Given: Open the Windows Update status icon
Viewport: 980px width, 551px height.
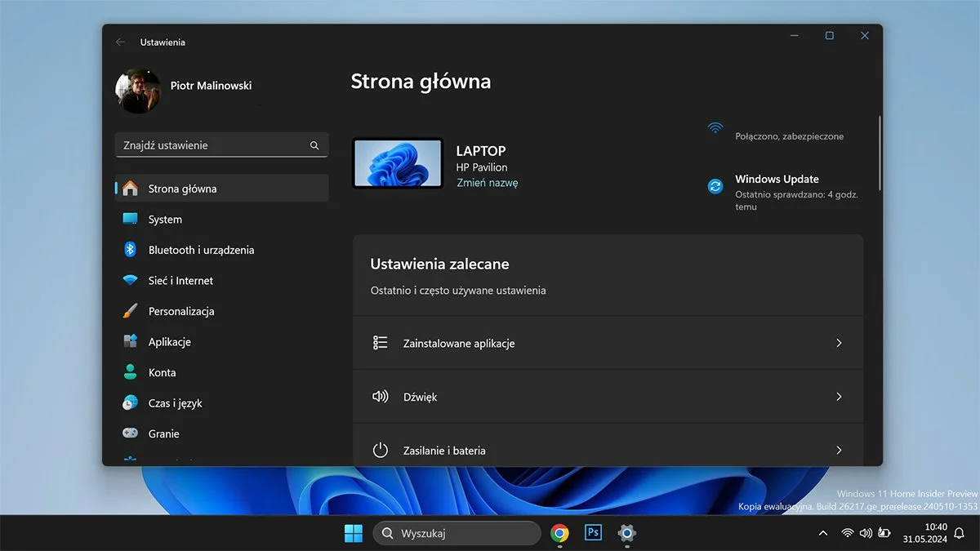Looking at the screenshot, I should [715, 186].
